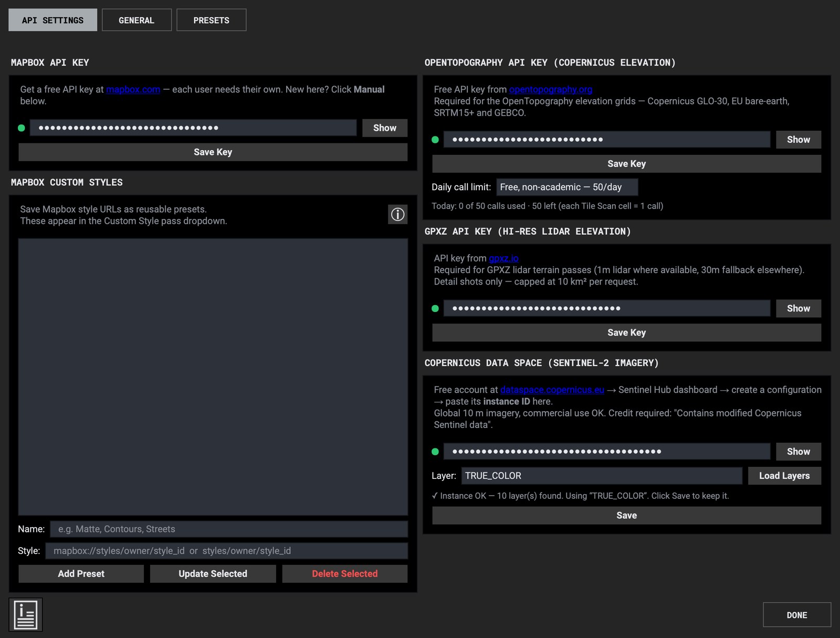Click the Add Preset button
Screen dimensions: 840x638
pos(81,574)
